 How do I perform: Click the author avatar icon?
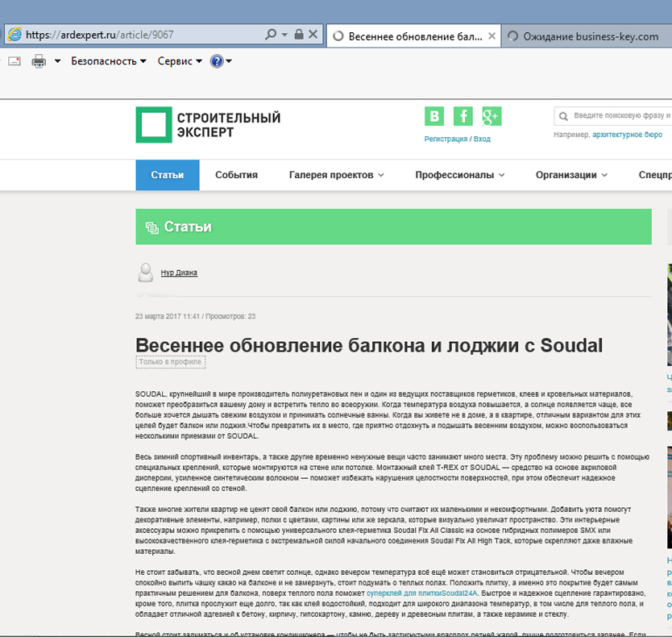(x=146, y=273)
